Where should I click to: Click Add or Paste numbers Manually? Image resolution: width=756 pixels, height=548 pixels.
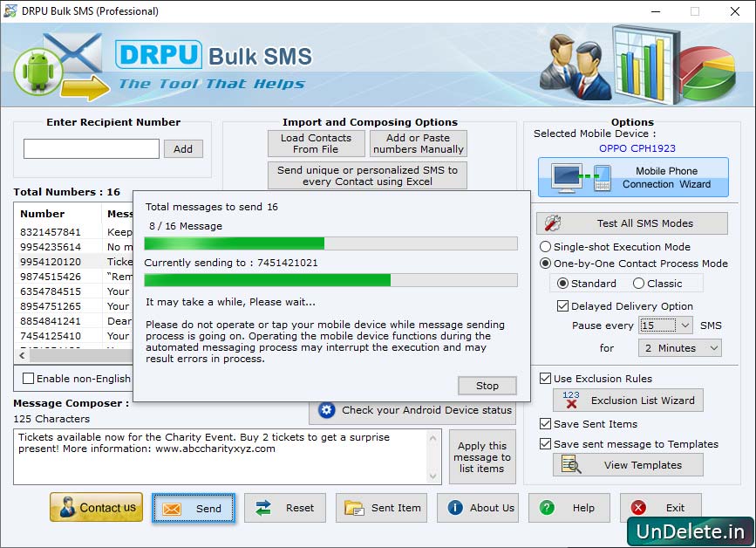coord(418,143)
